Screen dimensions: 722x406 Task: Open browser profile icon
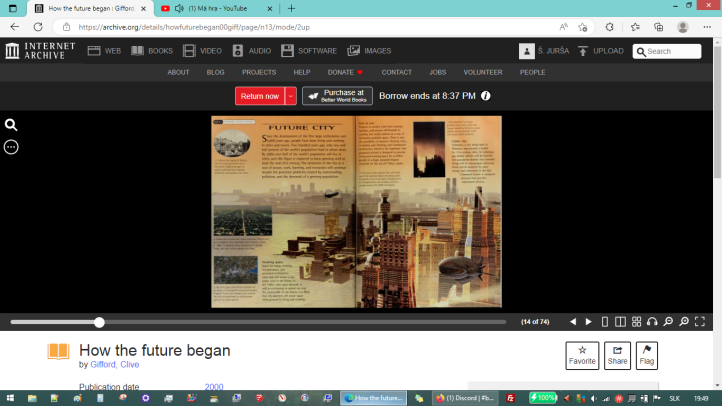click(683, 27)
